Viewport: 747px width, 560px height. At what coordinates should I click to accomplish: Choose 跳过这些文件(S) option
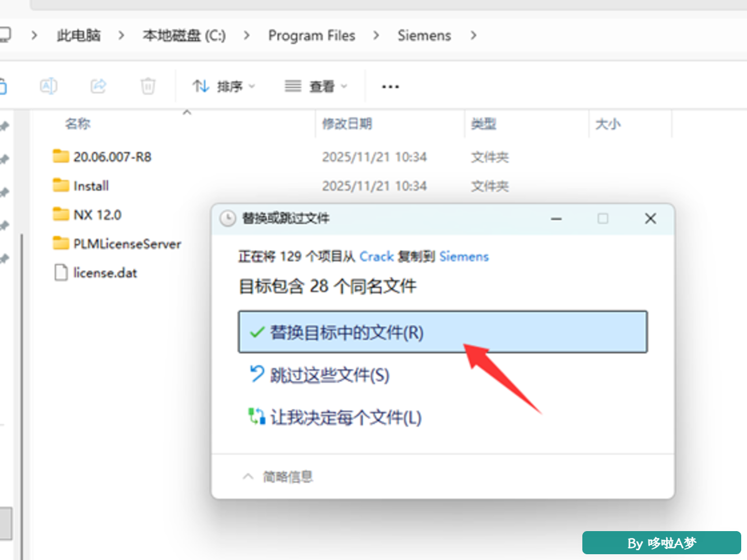(319, 375)
